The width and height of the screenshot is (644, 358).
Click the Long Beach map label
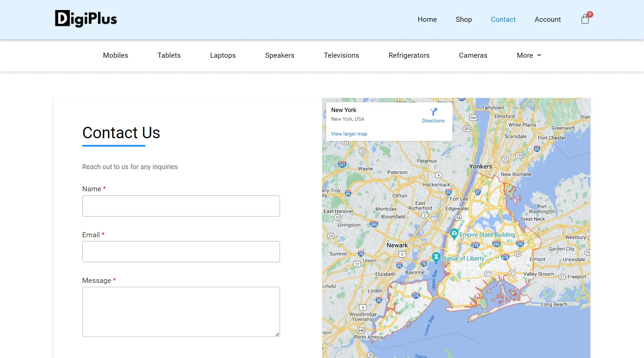click(554, 305)
